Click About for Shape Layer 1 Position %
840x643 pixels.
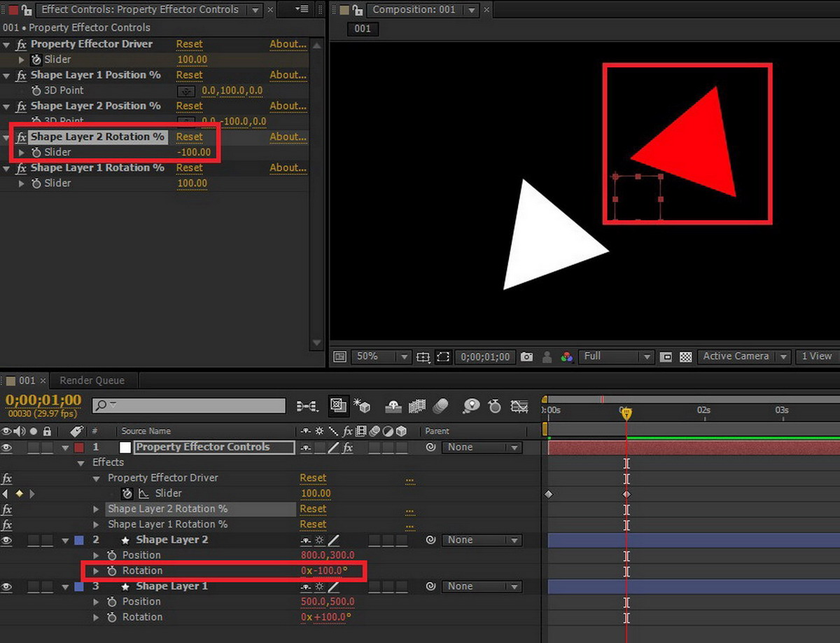[288, 75]
